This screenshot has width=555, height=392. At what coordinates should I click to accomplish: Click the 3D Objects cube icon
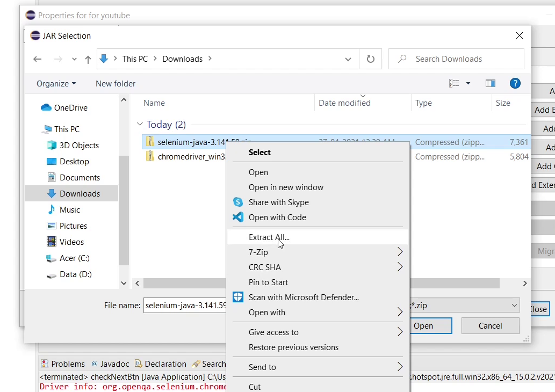click(x=52, y=145)
